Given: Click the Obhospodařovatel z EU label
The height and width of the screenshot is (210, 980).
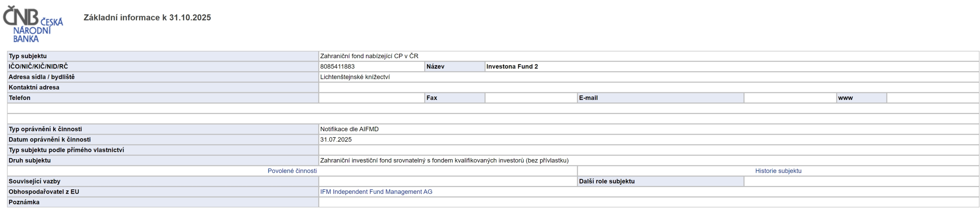Looking at the screenshot, I should tap(44, 192).
